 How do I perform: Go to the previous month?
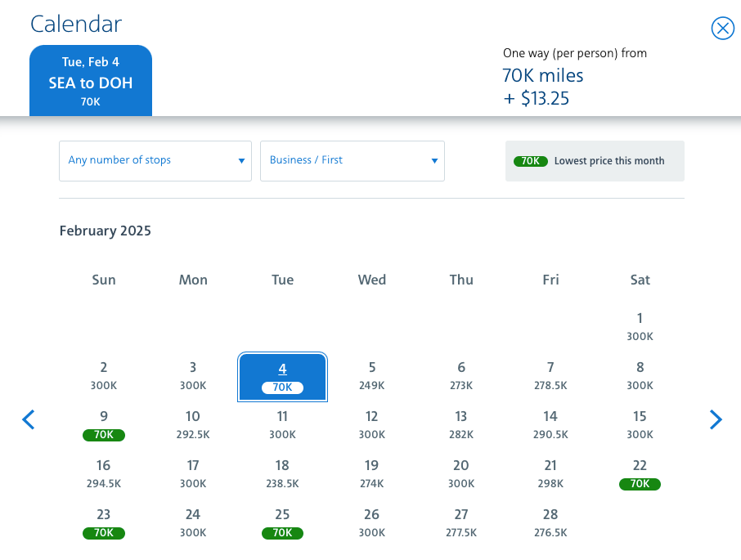point(29,420)
